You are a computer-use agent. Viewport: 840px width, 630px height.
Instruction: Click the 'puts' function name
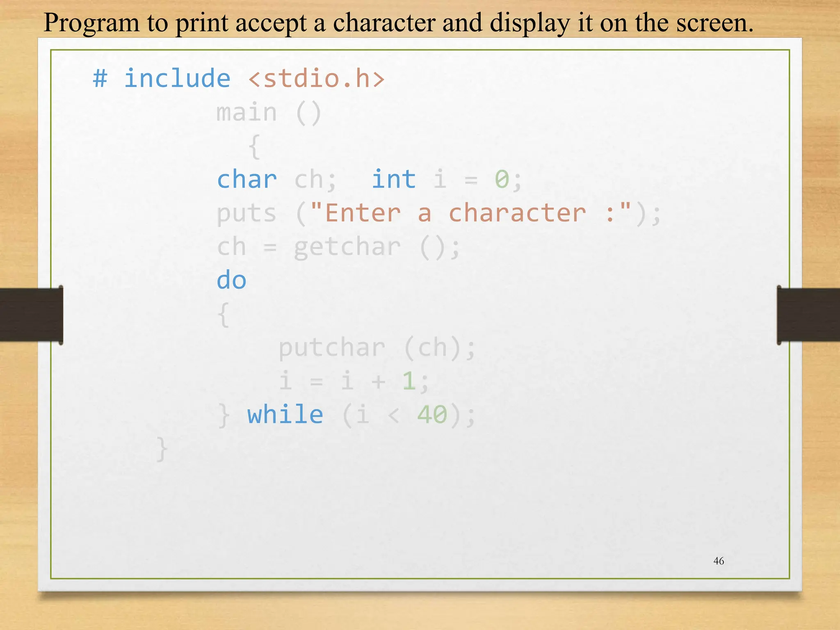247,213
